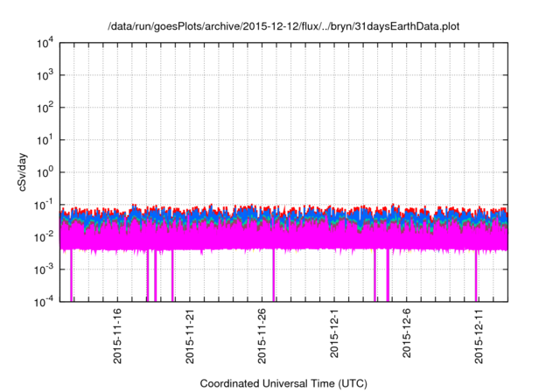Viewport: 560px width, 392px height.
Task: Click the 10^-3 y-axis tick label
Action: (44, 269)
